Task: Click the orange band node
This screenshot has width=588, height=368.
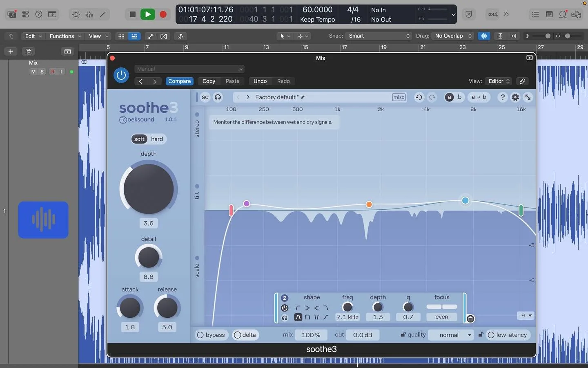Action: tap(369, 204)
